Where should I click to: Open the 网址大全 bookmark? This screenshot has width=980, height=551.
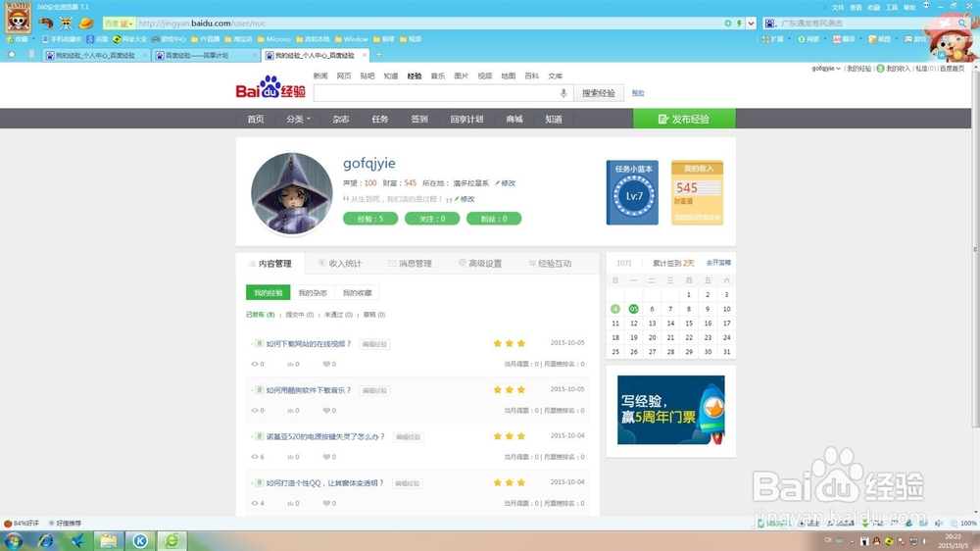pos(129,39)
